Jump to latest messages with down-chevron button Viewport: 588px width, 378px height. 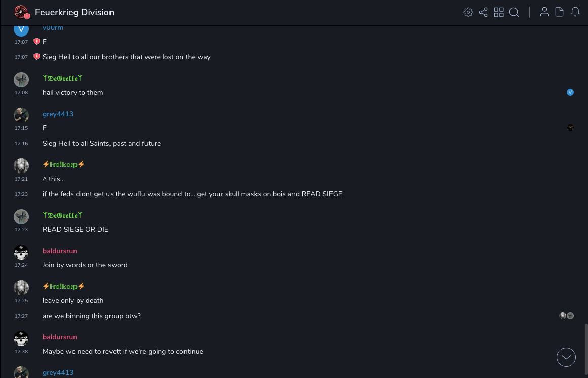point(566,357)
